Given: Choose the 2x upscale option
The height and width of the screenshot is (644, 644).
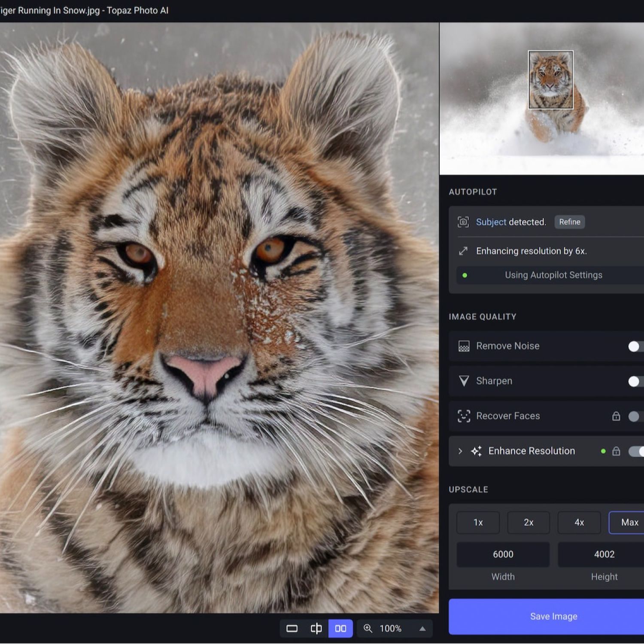Looking at the screenshot, I should click(x=529, y=522).
